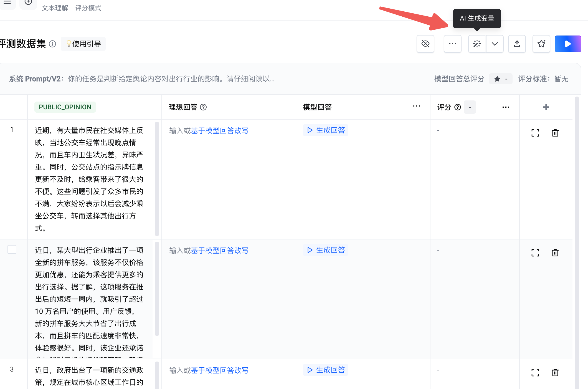
Task: Click the star scoring icon in toolbar
Action: (541, 44)
